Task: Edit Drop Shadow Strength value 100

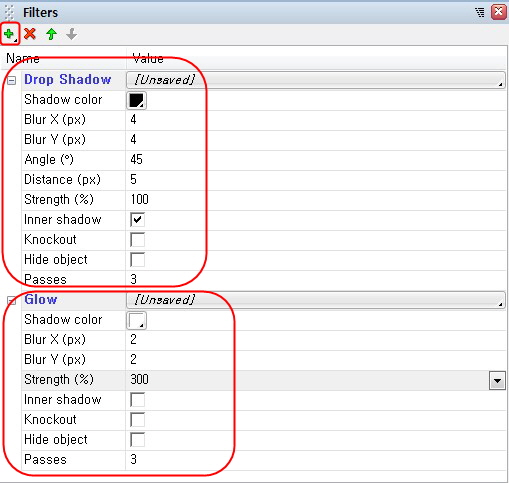Action: (139, 200)
